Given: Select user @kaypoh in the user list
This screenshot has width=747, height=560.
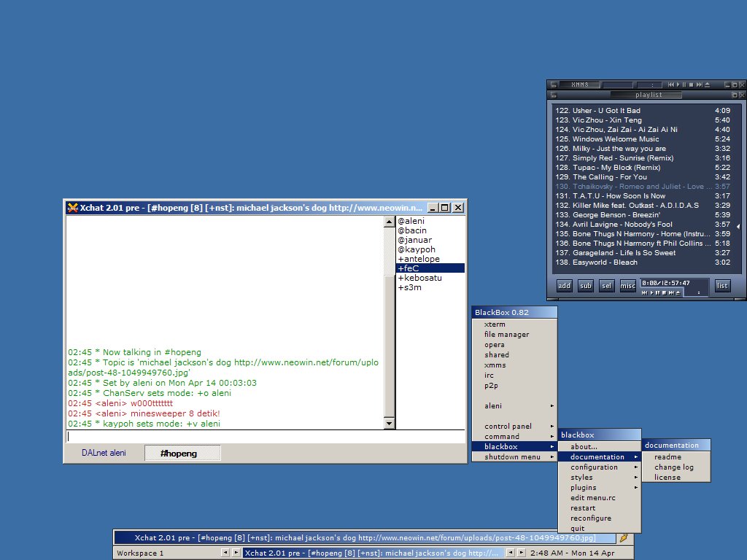Looking at the screenshot, I should point(430,249).
